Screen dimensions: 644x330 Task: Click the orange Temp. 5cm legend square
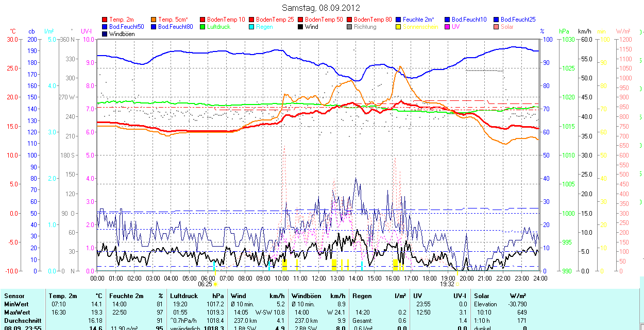154,20
